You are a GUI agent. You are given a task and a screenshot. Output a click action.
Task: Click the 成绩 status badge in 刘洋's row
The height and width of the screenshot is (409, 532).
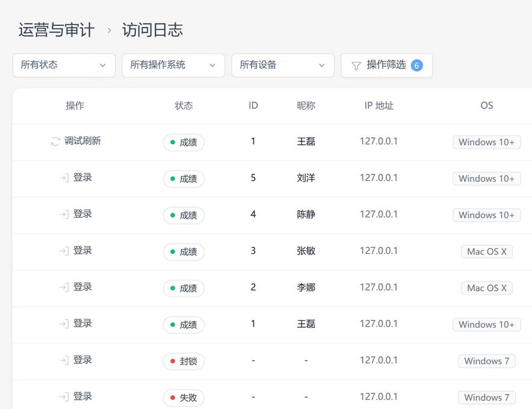[184, 179]
